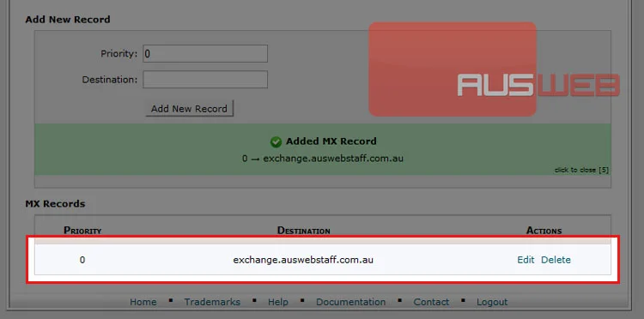644x319 pixels.
Task: Delete the exchange.auswebstaff.com.au MX record
Action: 556,260
